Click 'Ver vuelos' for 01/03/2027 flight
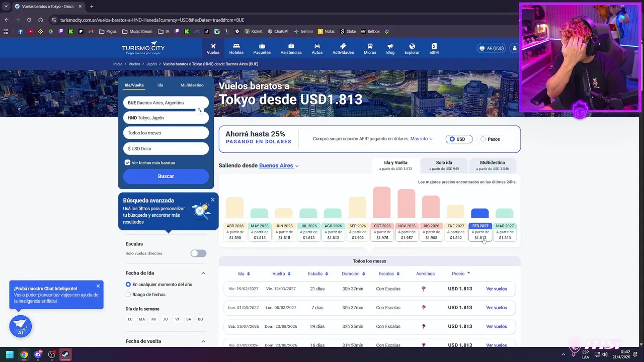Screen dimensions: 644x362 point(497,308)
